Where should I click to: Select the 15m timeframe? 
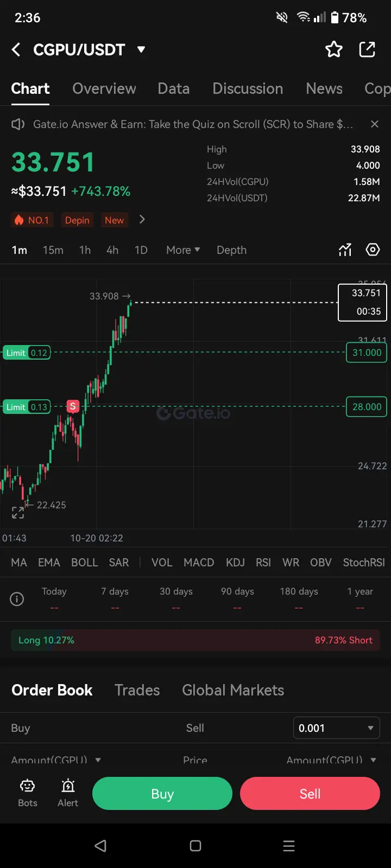tap(53, 250)
